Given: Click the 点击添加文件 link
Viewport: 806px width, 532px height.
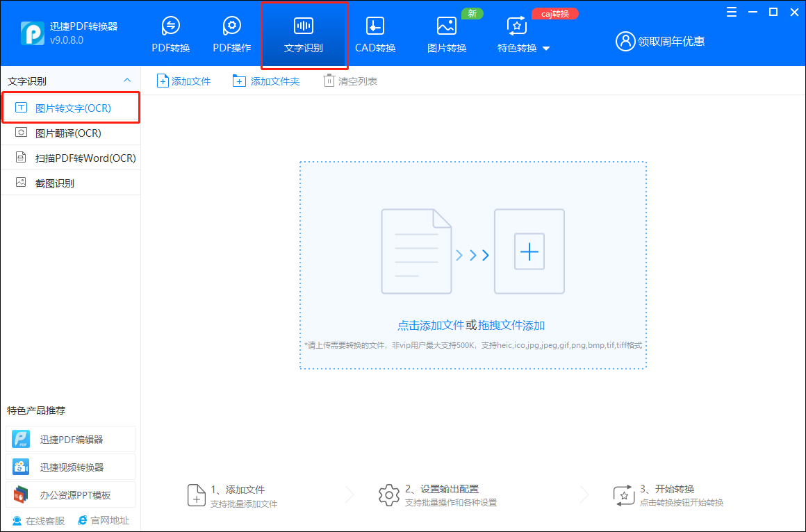Looking at the screenshot, I should click(431, 325).
